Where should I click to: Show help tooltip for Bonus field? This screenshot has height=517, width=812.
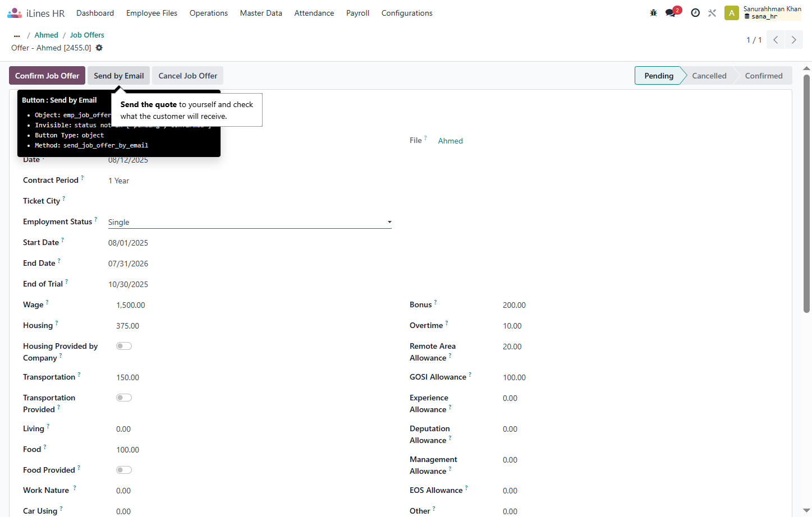click(435, 302)
